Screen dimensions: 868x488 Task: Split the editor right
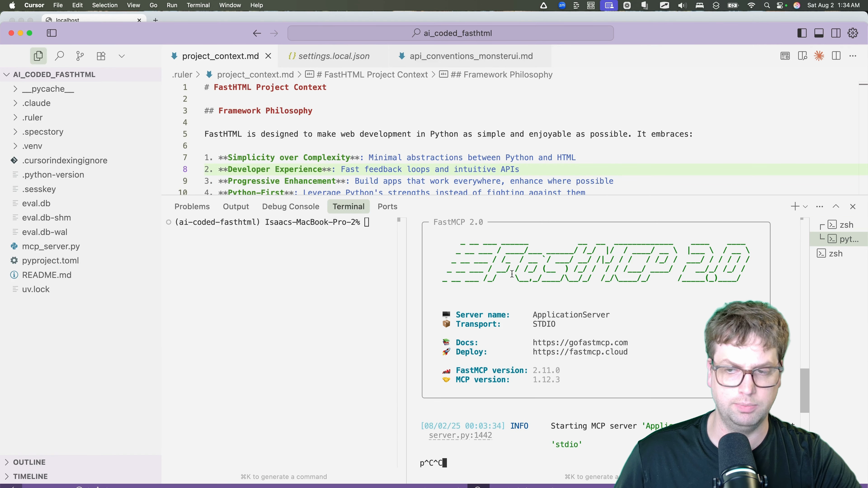(x=836, y=56)
